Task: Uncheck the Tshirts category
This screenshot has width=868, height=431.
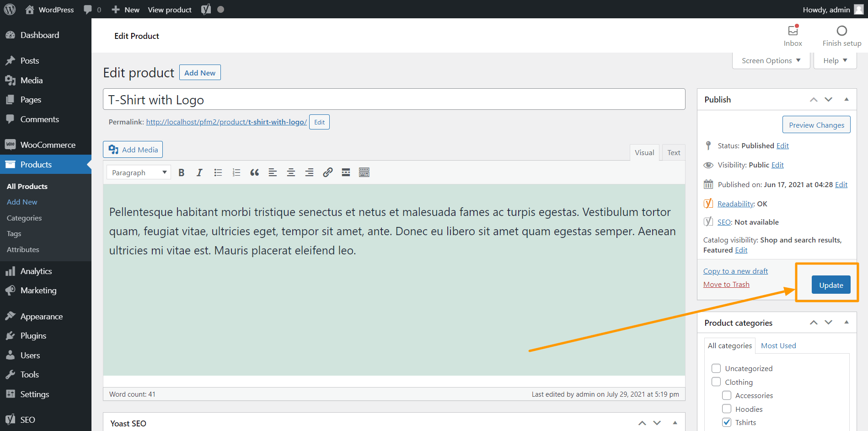Action: coord(727,422)
